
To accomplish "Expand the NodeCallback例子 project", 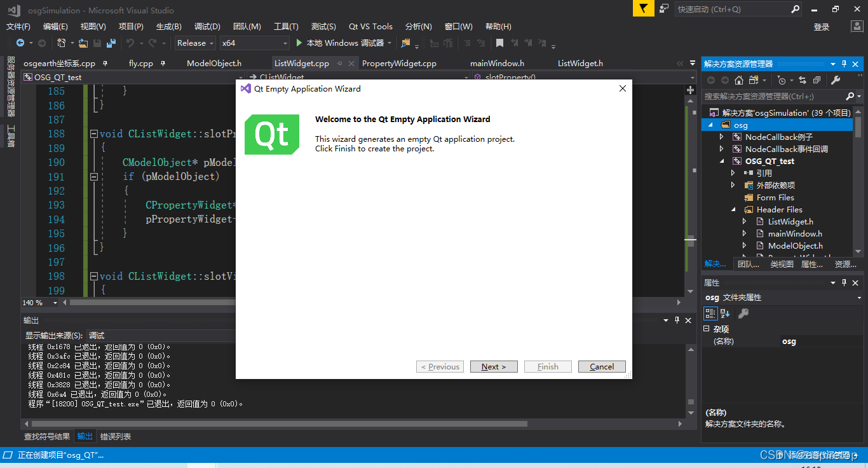I will coord(721,137).
